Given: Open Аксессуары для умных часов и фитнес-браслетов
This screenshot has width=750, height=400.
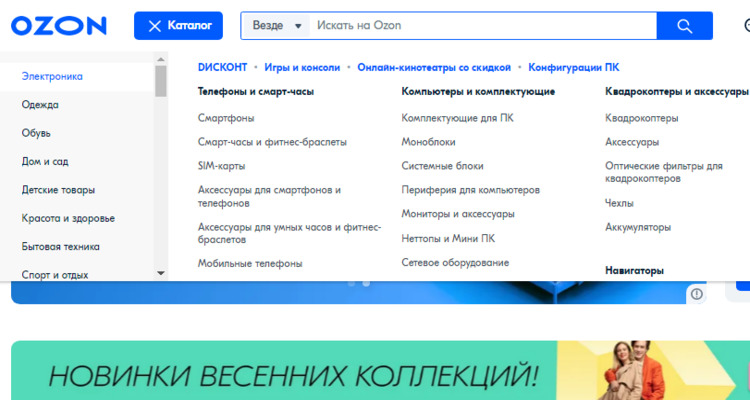Looking at the screenshot, I should (289, 233).
